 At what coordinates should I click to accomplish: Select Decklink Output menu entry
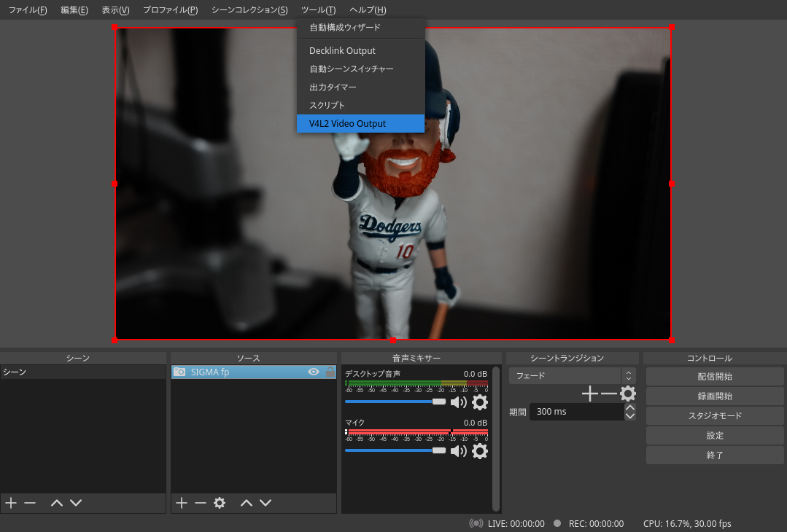coord(361,50)
